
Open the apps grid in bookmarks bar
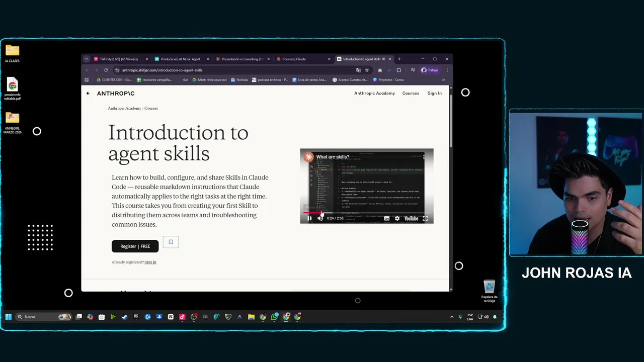point(87,79)
